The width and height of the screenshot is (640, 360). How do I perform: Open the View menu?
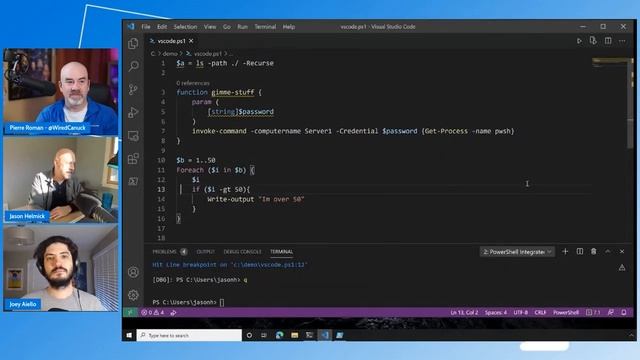[210, 27]
